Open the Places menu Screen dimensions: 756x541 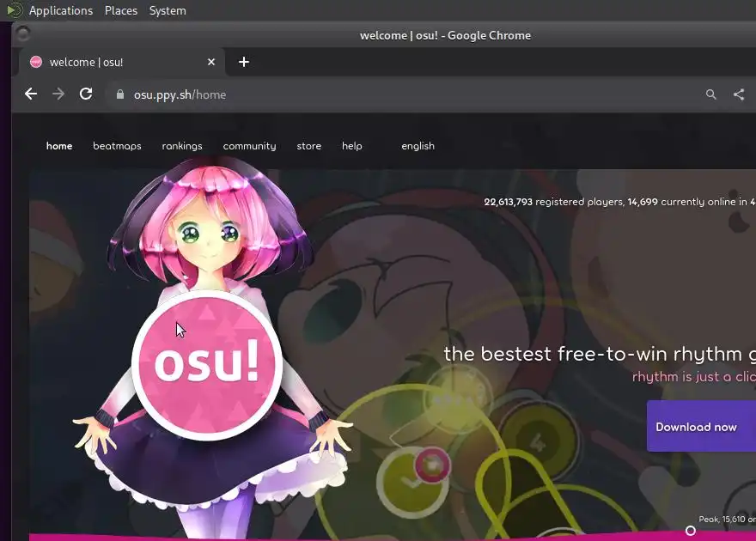coord(121,10)
